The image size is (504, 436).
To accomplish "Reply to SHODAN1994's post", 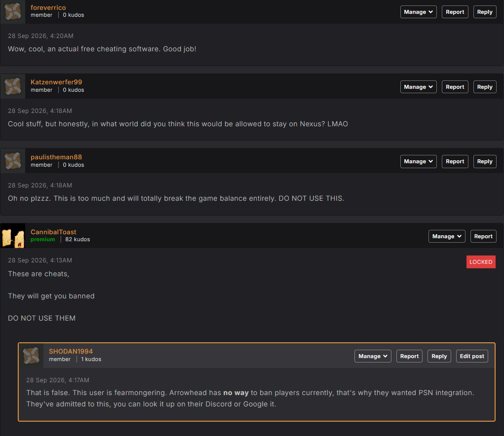I will tap(439, 356).
